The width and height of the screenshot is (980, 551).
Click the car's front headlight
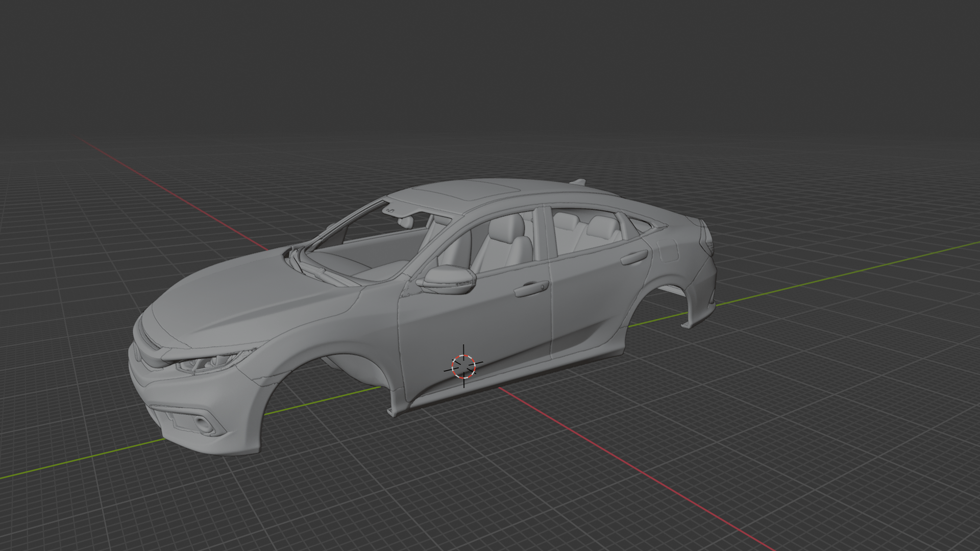(214, 362)
